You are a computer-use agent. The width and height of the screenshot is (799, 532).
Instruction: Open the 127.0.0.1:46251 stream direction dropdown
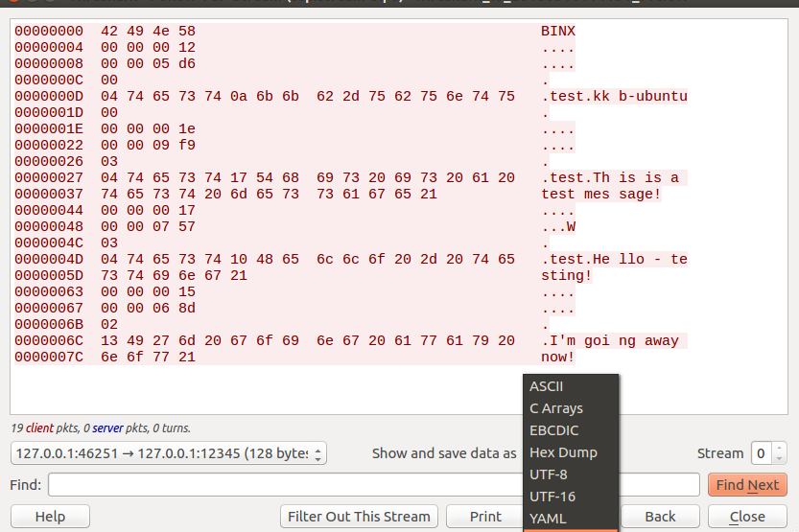tap(169, 453)
